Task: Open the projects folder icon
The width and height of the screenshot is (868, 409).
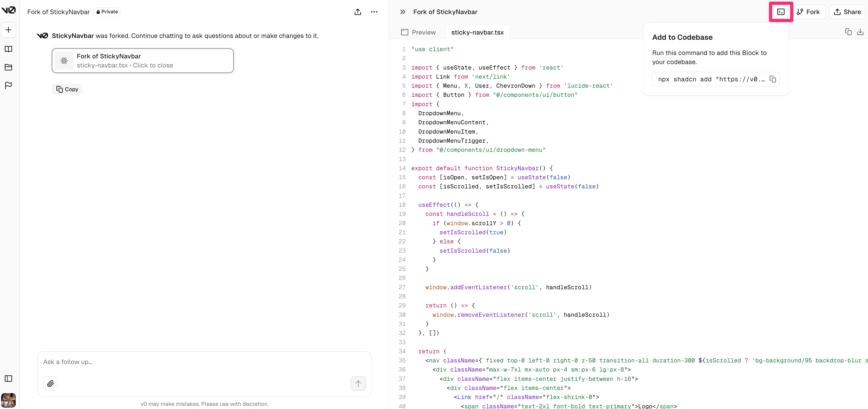Action: pos(8,67)
